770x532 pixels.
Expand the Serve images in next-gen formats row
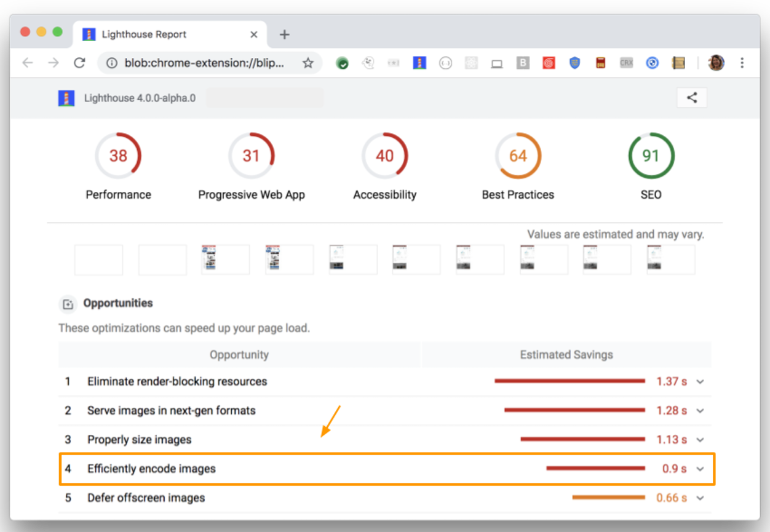(700, 410)
